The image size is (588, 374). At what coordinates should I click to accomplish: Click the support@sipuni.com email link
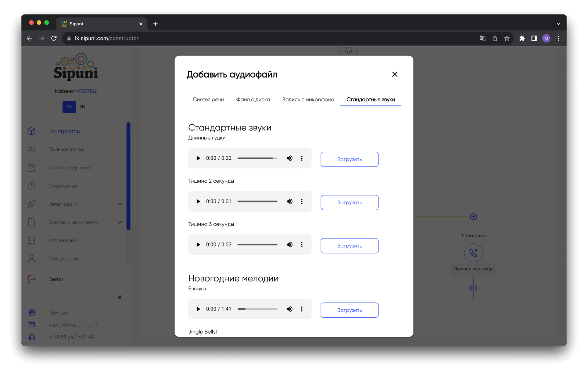pyautogui.click(x=73, y=325)
